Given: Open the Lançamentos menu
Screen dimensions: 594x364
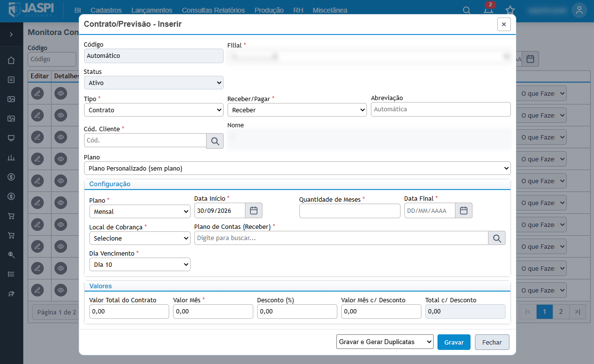Looking at the screenshot, I should pyautogui.click(x=152, y=10).
